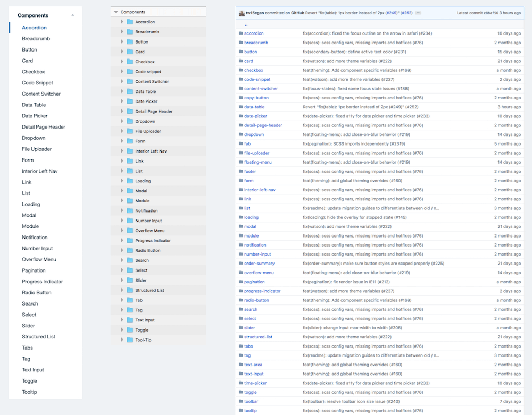Click the Notification folder icon in the tree
Viewport: 532px width, 415px height.
(x=130, y=210)
